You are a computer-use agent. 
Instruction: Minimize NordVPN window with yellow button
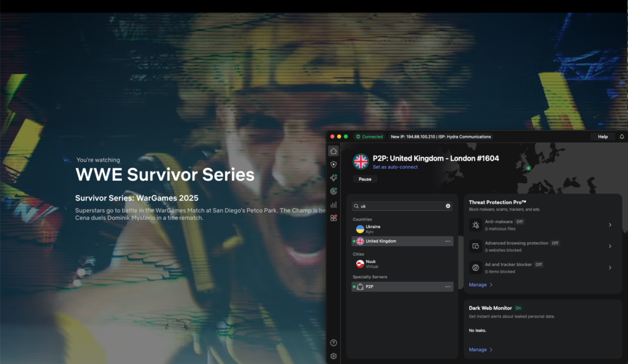click(x=339, y=137)
